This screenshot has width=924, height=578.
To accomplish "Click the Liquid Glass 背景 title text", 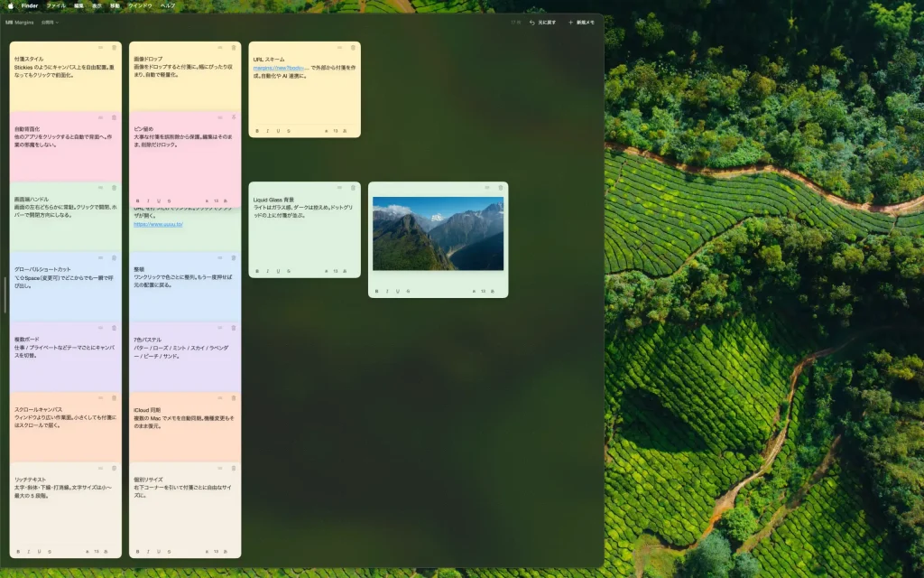I will [x=273, y=200].
